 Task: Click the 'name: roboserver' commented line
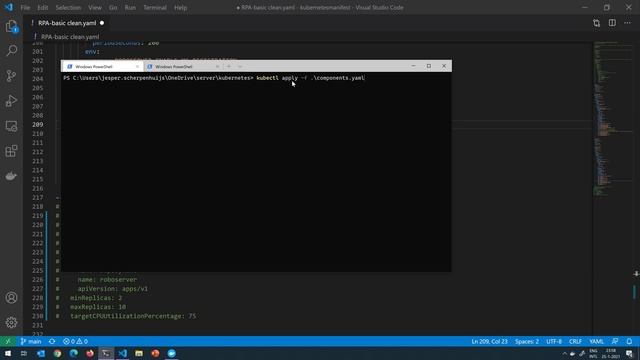coord(107,280)
